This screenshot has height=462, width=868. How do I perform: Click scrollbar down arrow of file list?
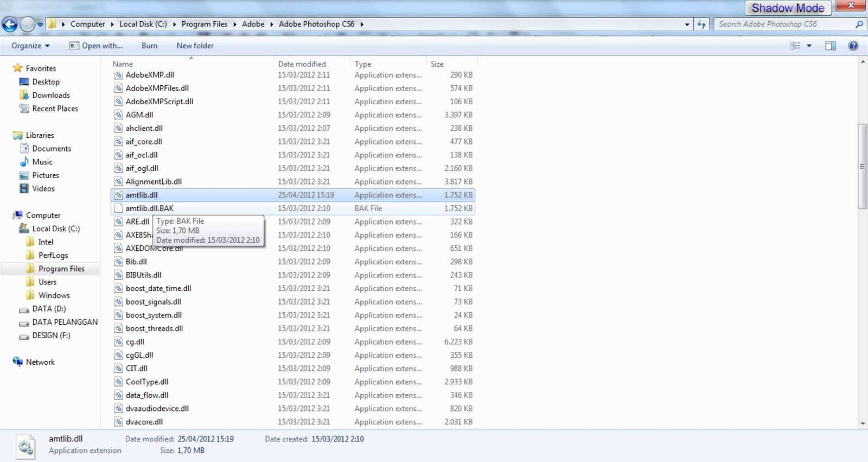point(863,423)
